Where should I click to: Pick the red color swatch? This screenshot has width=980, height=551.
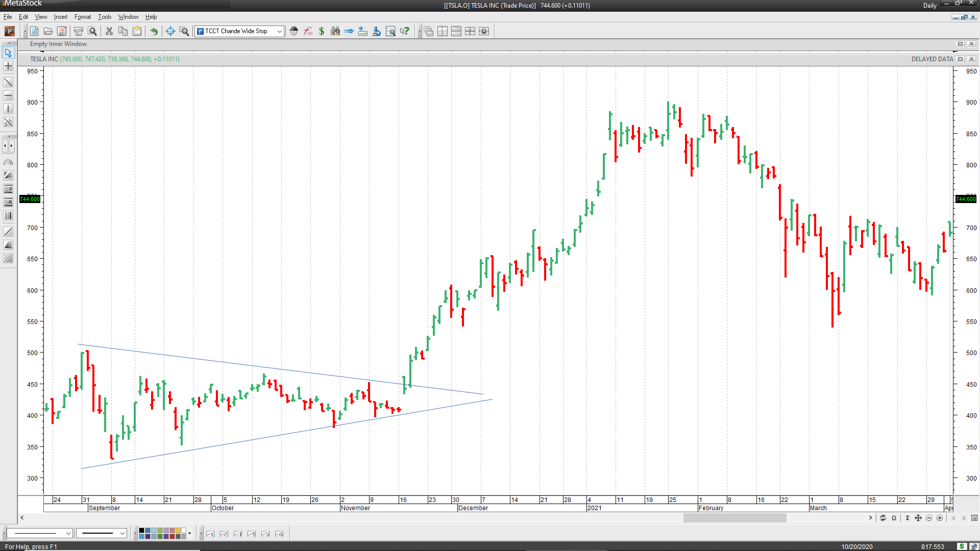click(x=172, y=536)
